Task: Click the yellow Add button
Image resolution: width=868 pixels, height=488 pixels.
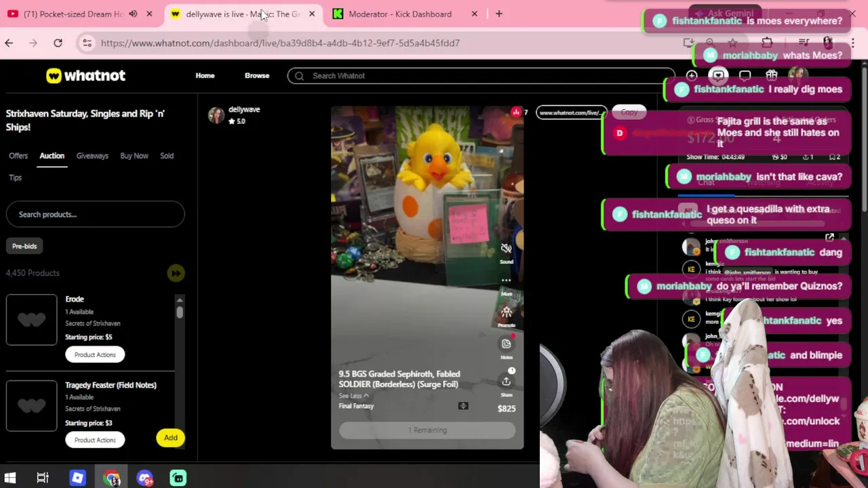Action: tap(170, 438)
